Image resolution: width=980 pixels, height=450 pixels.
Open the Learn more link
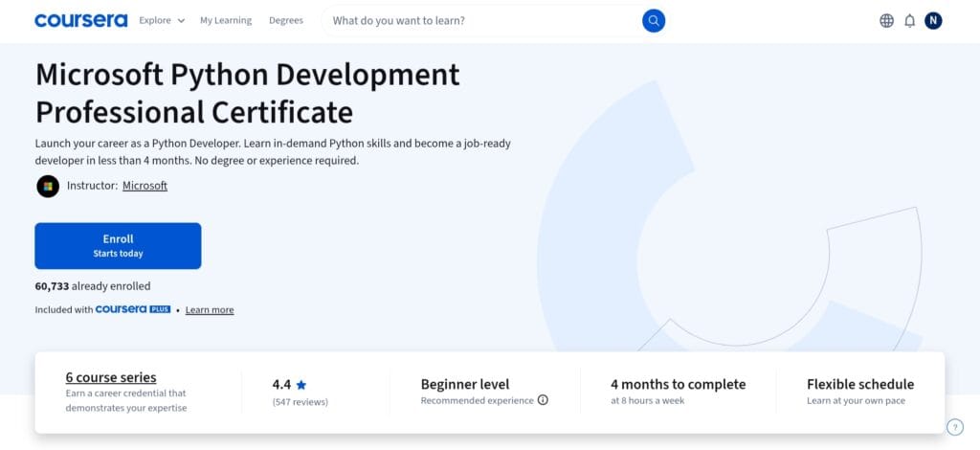[x=210, y=310]
